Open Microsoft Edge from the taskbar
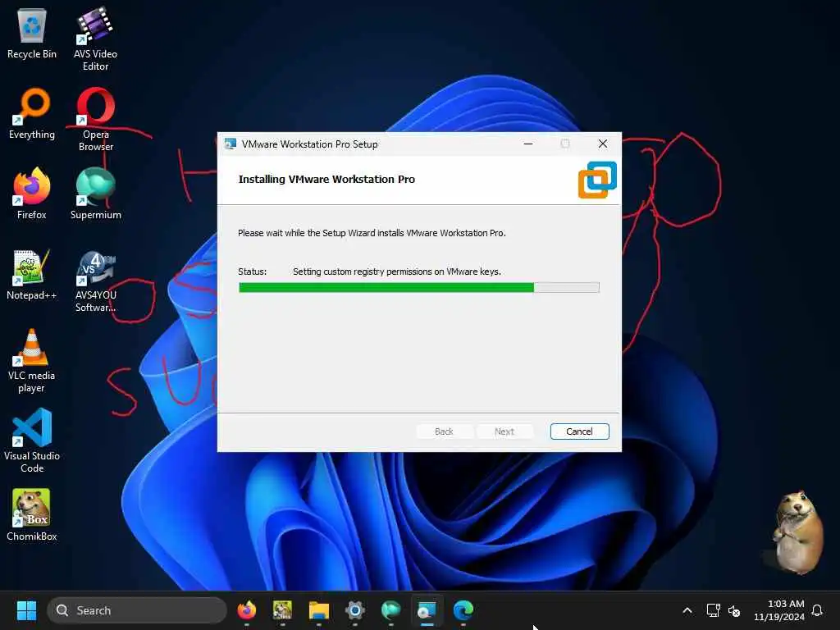Screen dimensions: 840x630 463,610
